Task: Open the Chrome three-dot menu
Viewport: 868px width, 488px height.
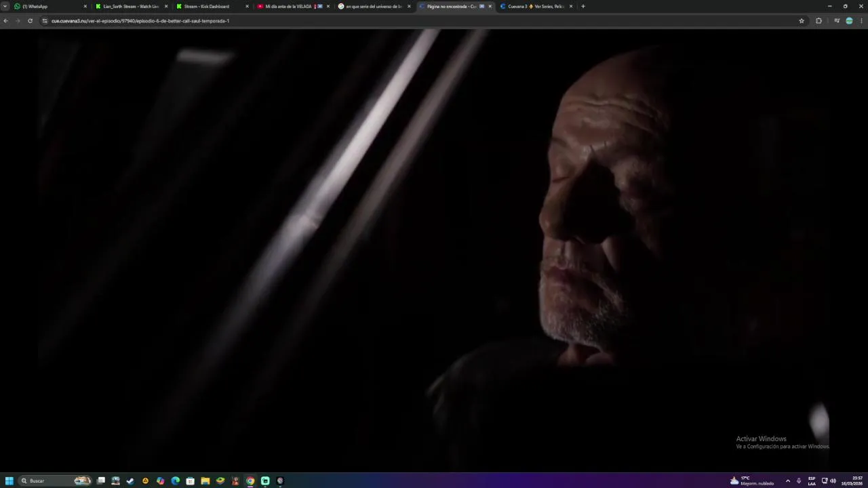Action: pos(862,21)
